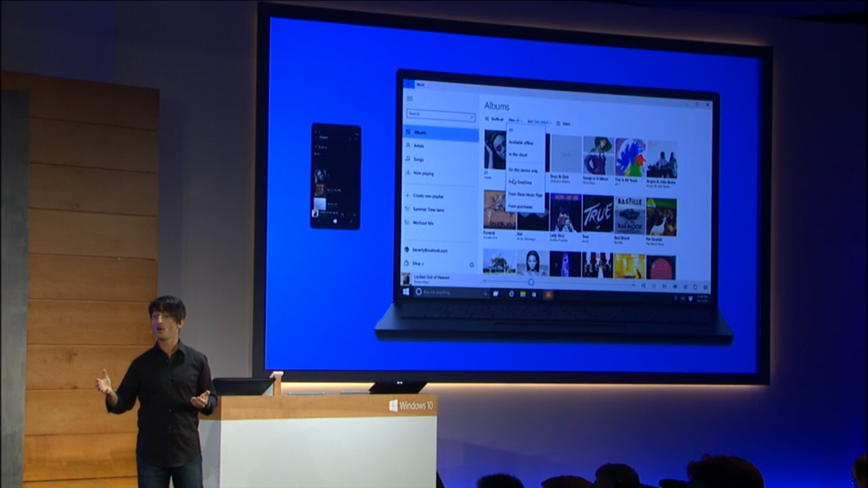The width and height of the screenshot is (868, 488).
Task: Open File Explorer from taskbar
Action: click(523, 294)
